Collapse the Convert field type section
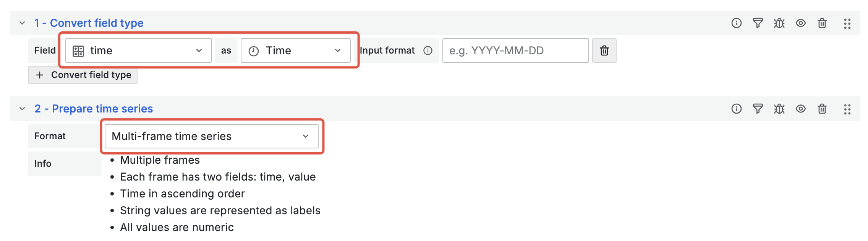This screenshot has width=868, height=241. [x=22, y=23]
